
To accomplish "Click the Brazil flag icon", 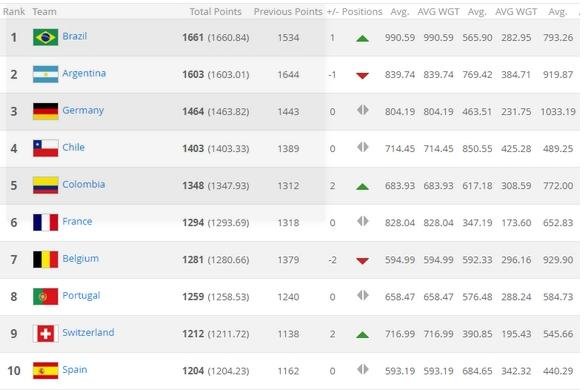I will [45, 37].
